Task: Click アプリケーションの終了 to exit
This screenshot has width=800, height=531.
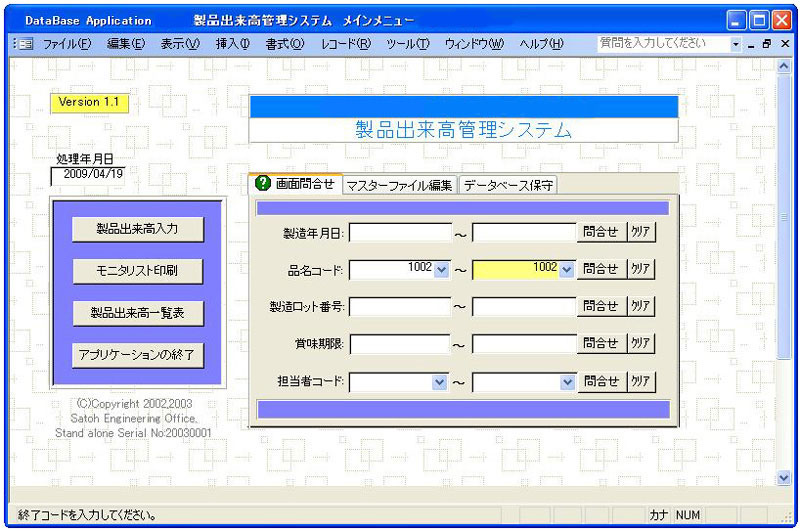Action: [x=137, y=355]
